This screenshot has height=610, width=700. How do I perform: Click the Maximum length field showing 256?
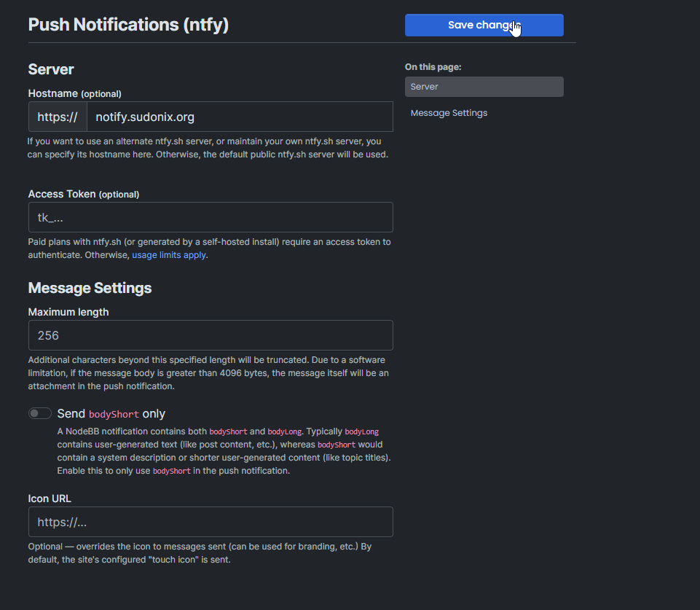point(211,335)
